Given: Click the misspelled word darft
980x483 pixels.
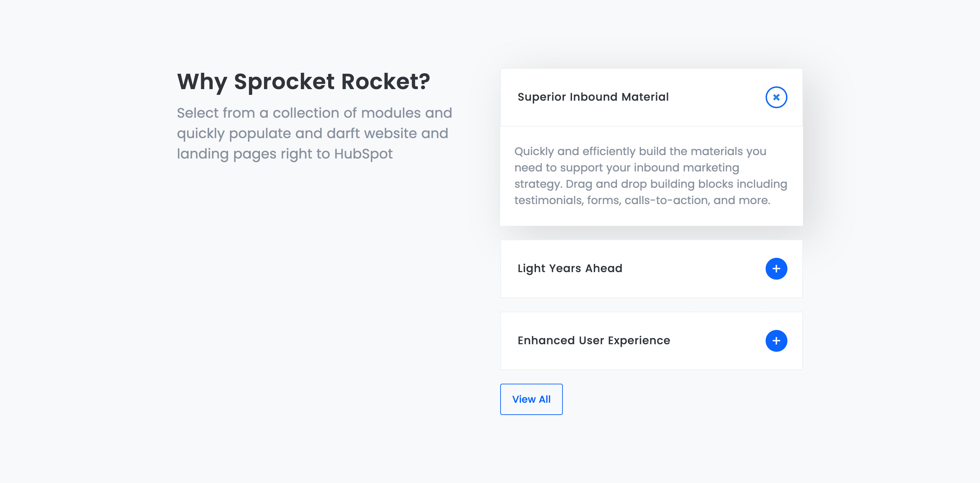Looking at the screenshot, I should tap(343, 133).
